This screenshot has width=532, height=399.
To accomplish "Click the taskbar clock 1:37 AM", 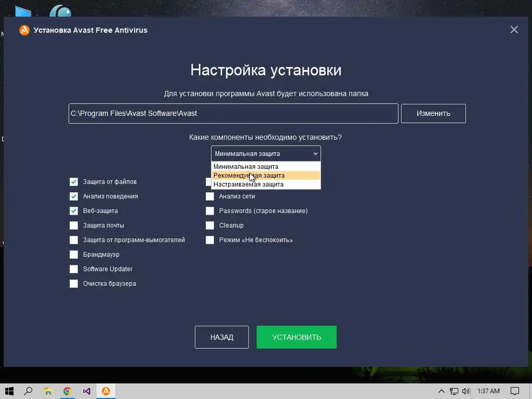I will (x=488, y=391).
